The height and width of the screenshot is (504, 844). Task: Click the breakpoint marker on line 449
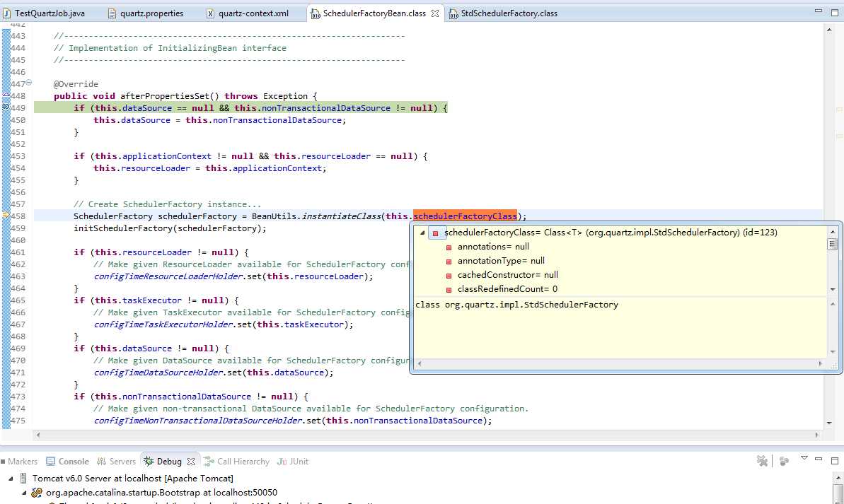click(6, 107)
